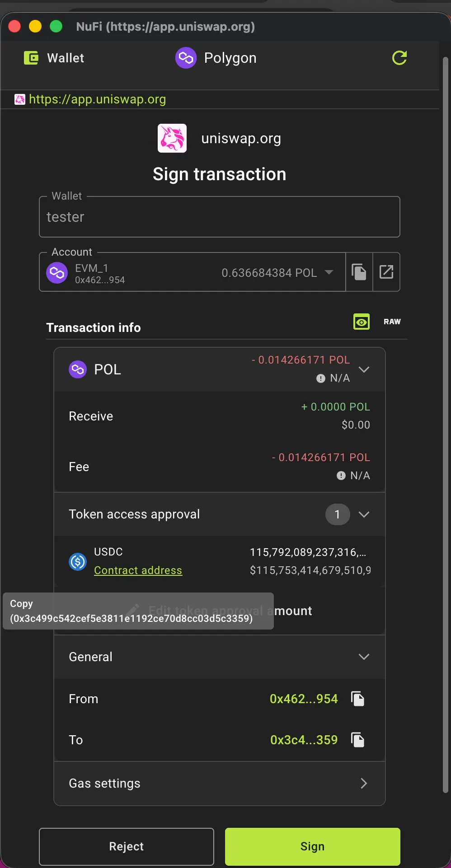This screenshot has width=451, height=868.
Task: Sign the transaction
Action: [312, 846]
